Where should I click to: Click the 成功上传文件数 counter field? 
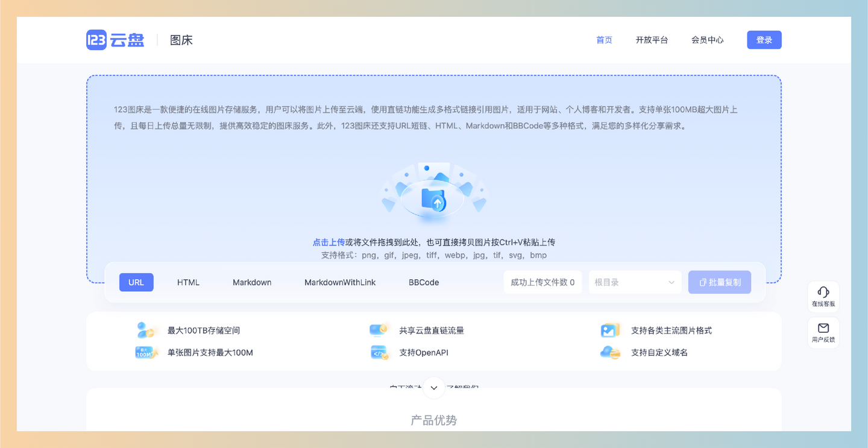542,282
